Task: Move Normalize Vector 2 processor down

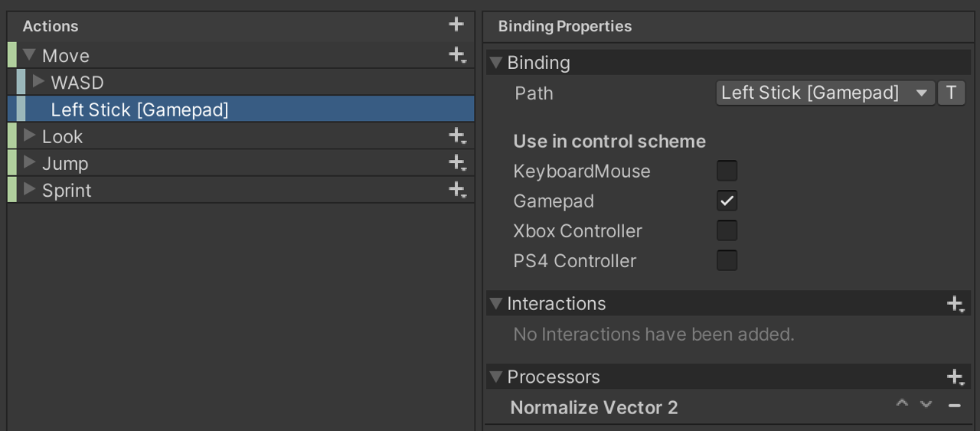Action: pos(926,404)
